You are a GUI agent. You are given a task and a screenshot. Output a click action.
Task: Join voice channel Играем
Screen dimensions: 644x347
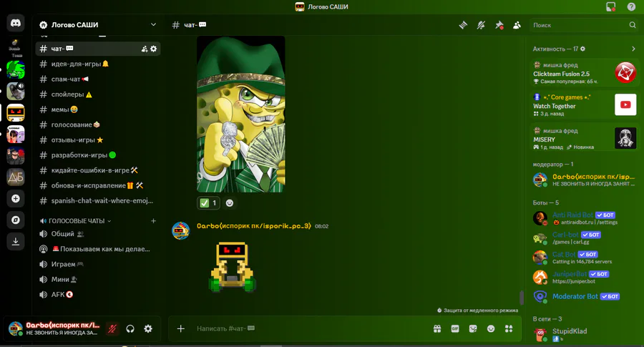[98, 264]
